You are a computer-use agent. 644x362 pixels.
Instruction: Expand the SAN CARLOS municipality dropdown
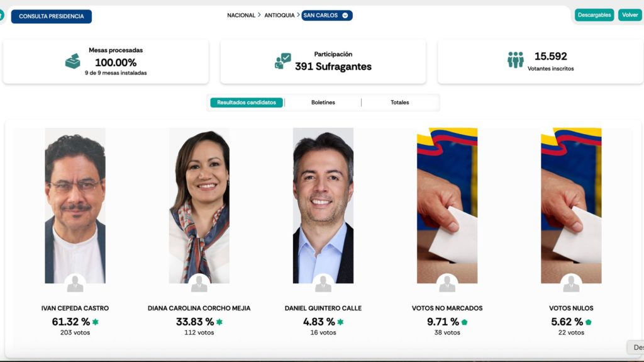(x=327, y=15)
